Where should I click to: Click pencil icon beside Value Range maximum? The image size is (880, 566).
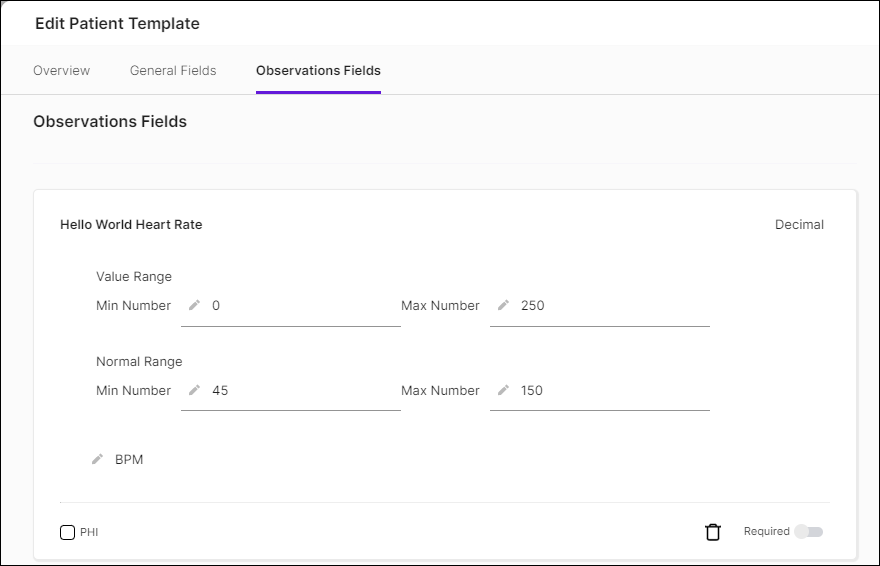coord(504,305)
